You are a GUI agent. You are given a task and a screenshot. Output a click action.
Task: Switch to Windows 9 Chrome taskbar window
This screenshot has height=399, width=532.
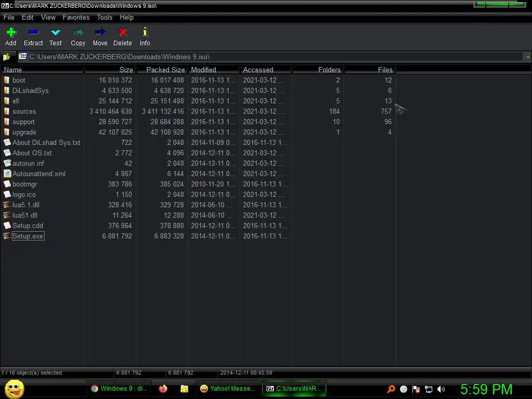(118, 389)
